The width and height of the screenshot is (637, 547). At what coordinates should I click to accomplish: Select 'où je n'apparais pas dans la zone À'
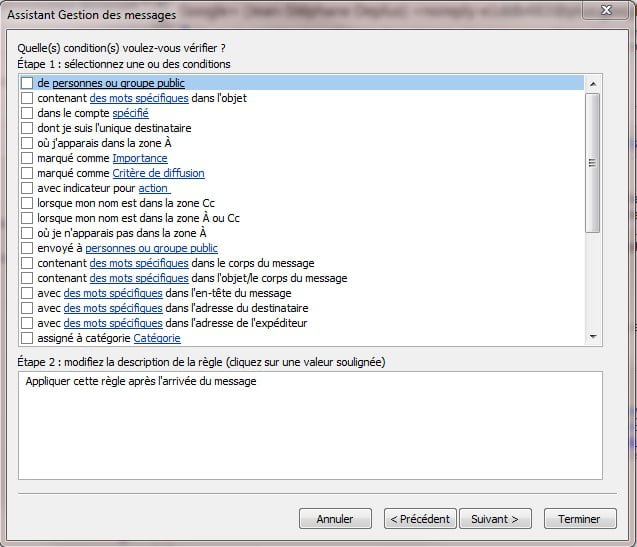coord(27,234)
